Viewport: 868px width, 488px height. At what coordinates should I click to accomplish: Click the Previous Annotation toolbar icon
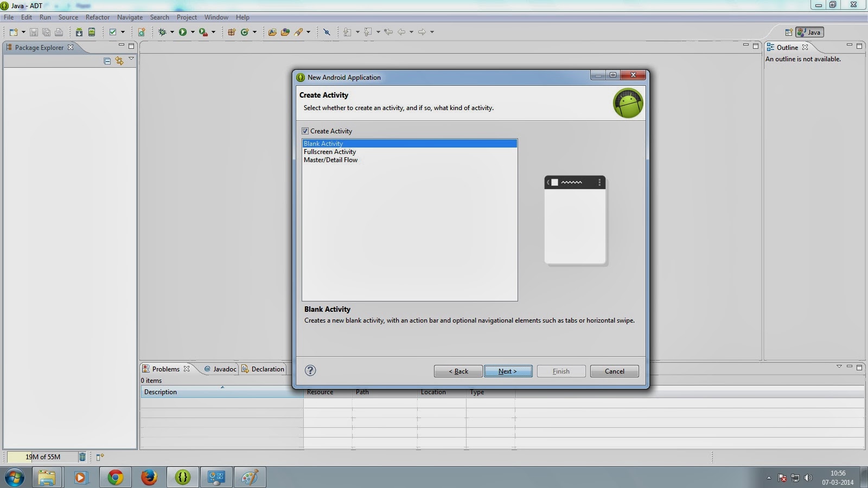point(368,32)
